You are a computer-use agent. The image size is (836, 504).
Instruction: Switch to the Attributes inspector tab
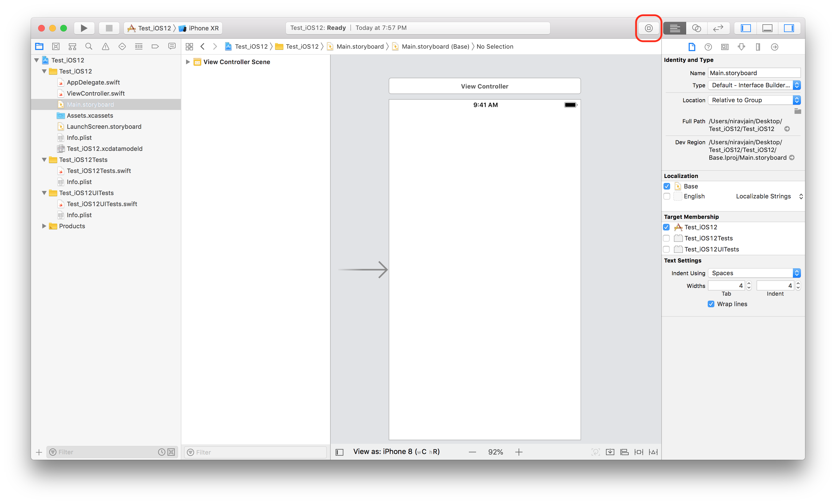[x=741, y=47]
